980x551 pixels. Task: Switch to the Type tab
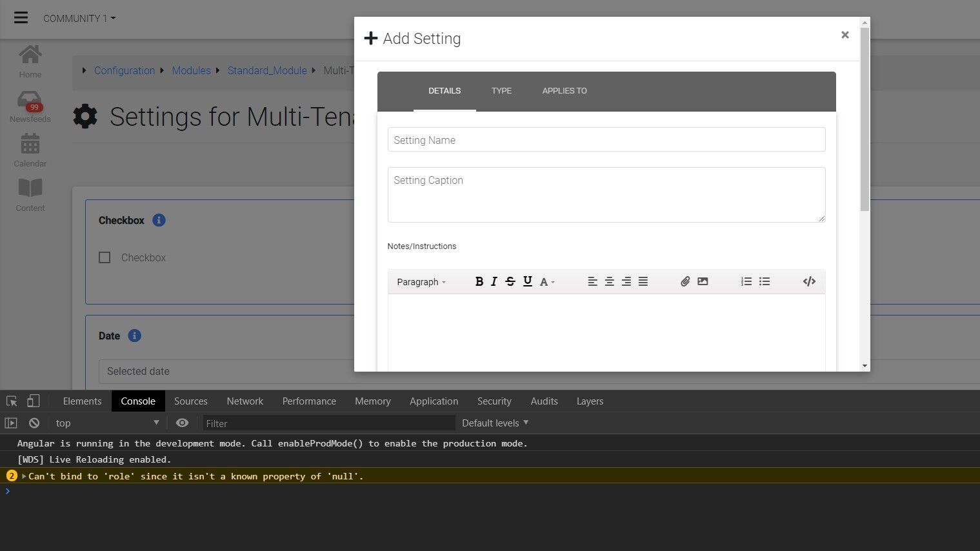click(x=501, y=91)
